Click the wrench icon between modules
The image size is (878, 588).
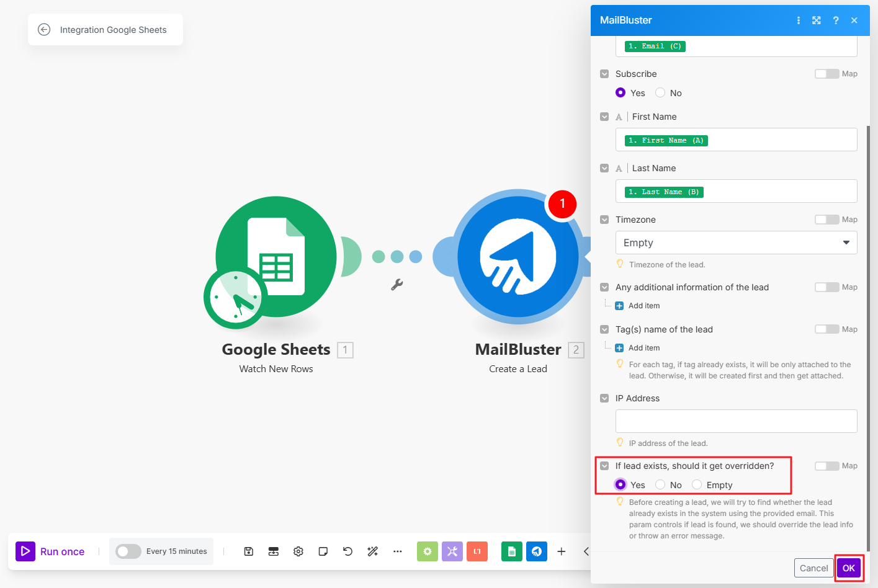pos(397,285)
